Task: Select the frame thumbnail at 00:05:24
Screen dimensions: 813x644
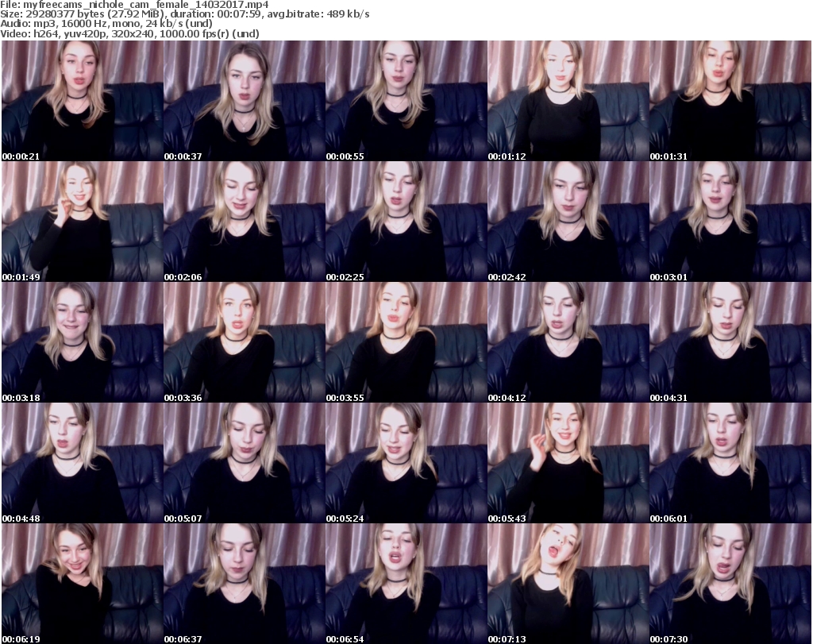Action: pos(406,463)
